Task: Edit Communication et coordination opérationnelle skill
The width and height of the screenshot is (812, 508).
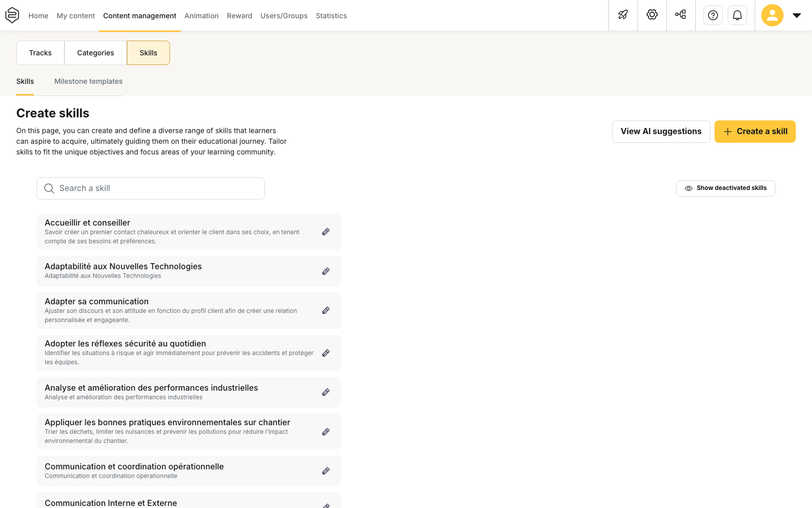Action: coord(326,471)
